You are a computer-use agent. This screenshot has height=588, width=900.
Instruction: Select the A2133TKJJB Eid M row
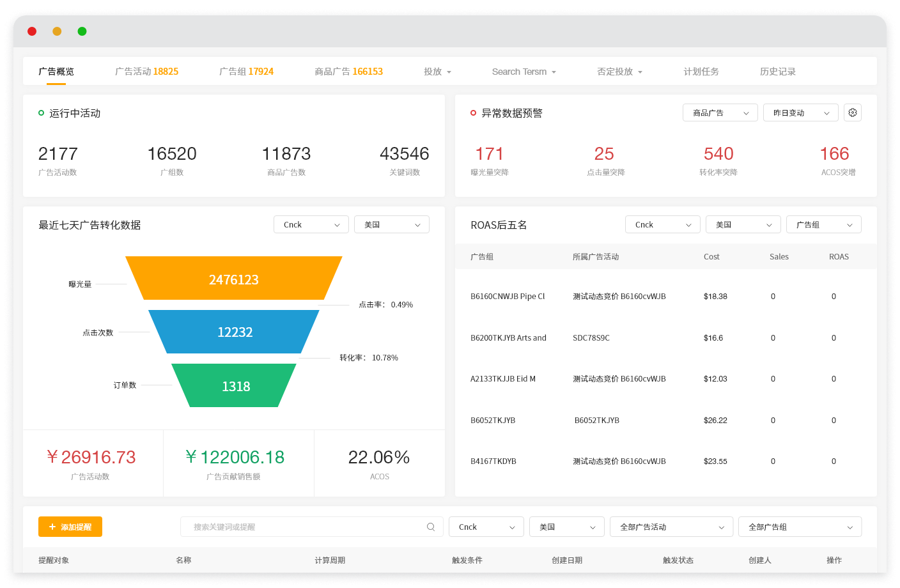pyautogui.click(x=666, y=379)
